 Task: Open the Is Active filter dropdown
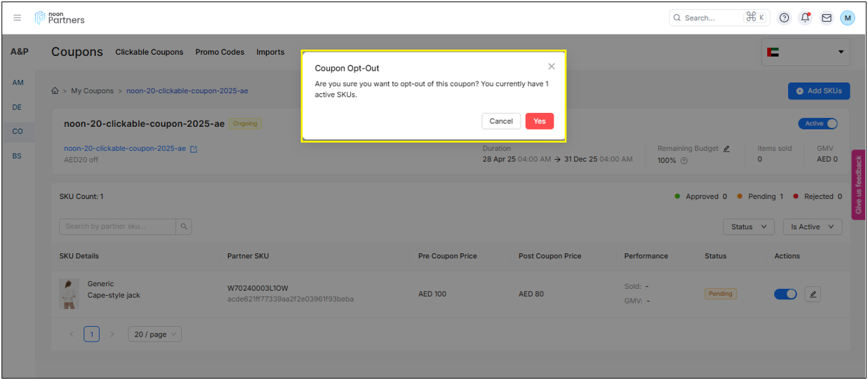pos(812,226)
